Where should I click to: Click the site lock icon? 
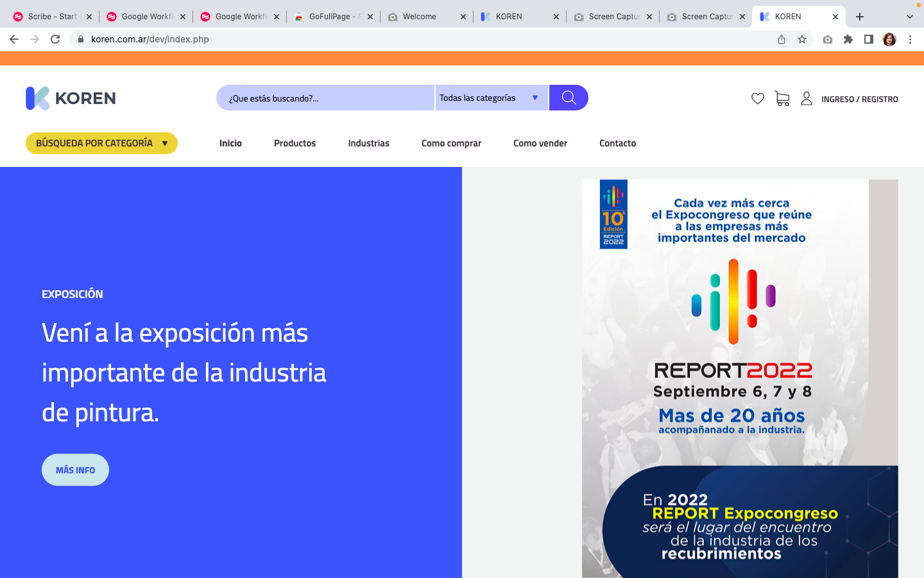tap(81, 39)
